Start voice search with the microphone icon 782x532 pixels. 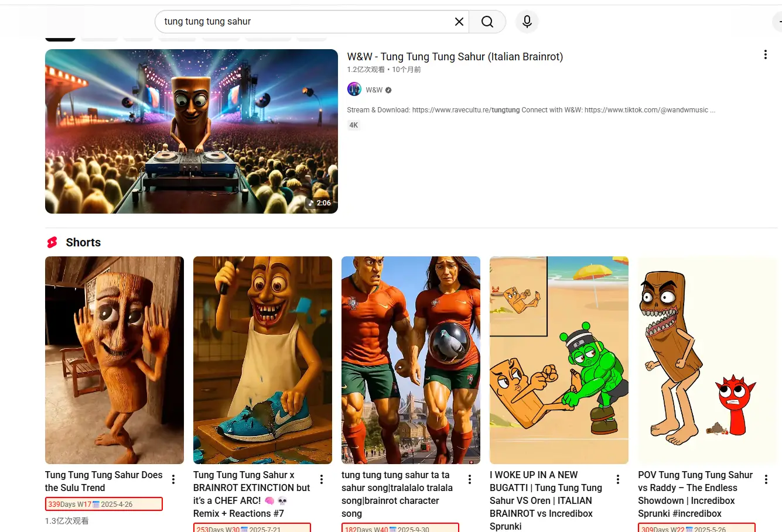pos(527,22)
